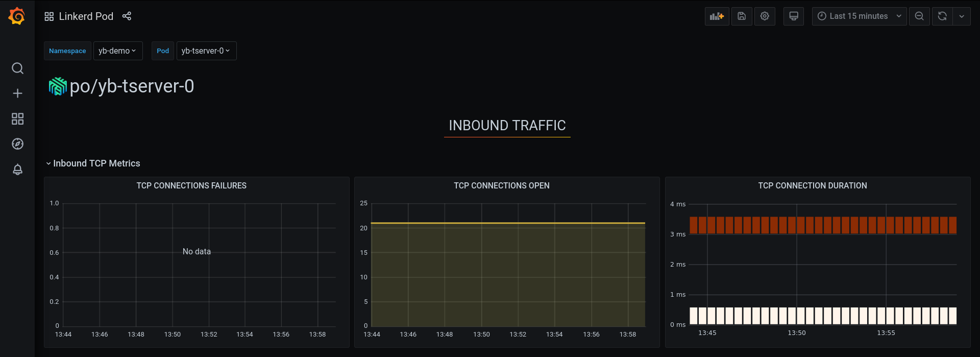Refresh the dashboard
The width and height of the screenshot is (980, 357).
942,16
